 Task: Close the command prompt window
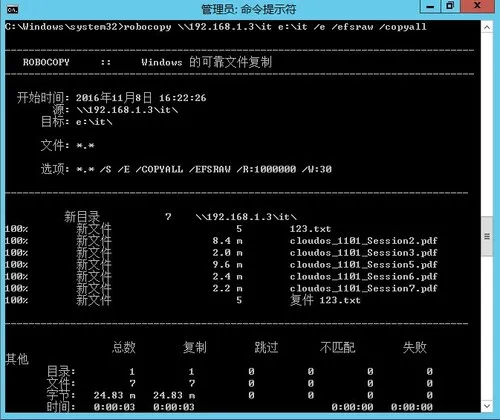coord(477,7)
